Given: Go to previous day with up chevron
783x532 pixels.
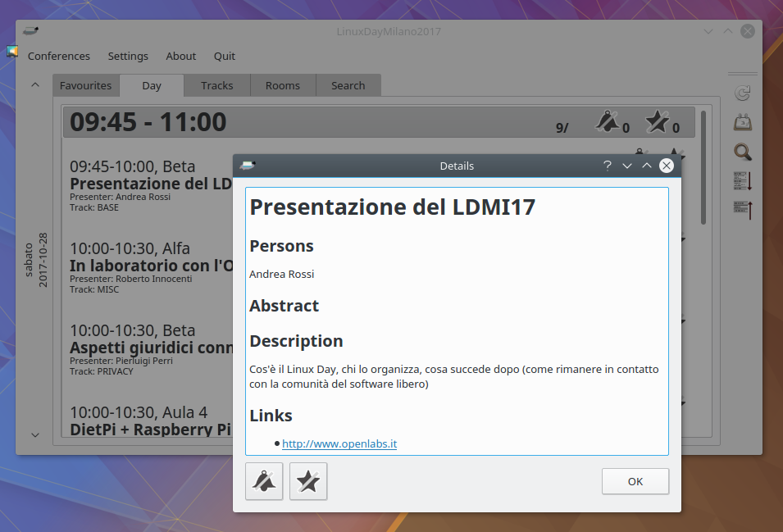Looking at the screenshot, I should tap(35, 84).
